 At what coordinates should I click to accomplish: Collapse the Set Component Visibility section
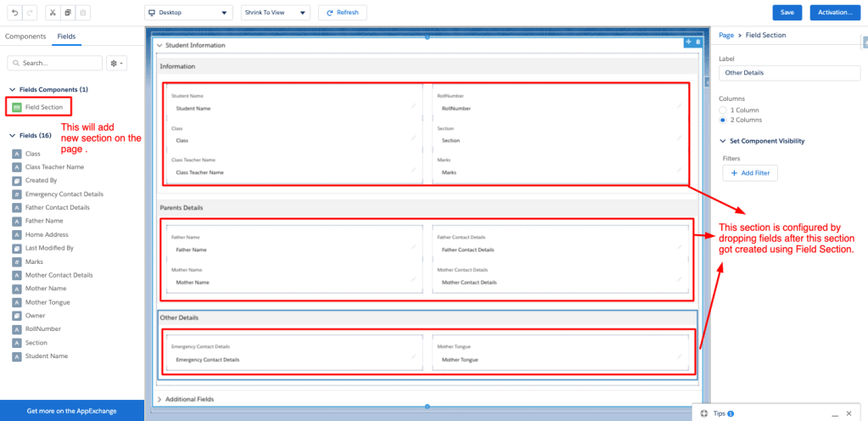722,141
